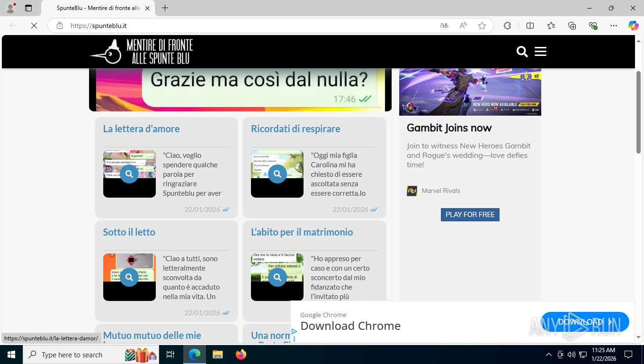Screen dimensions: 644x364
Task: Close the SpunteBlu tab
Action: (x=147, y=8)
